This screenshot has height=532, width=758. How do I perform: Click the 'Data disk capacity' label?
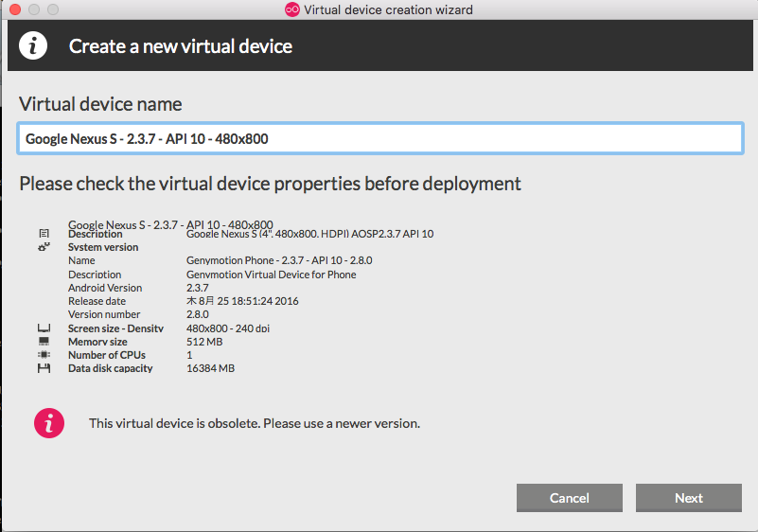click(110, 368)
